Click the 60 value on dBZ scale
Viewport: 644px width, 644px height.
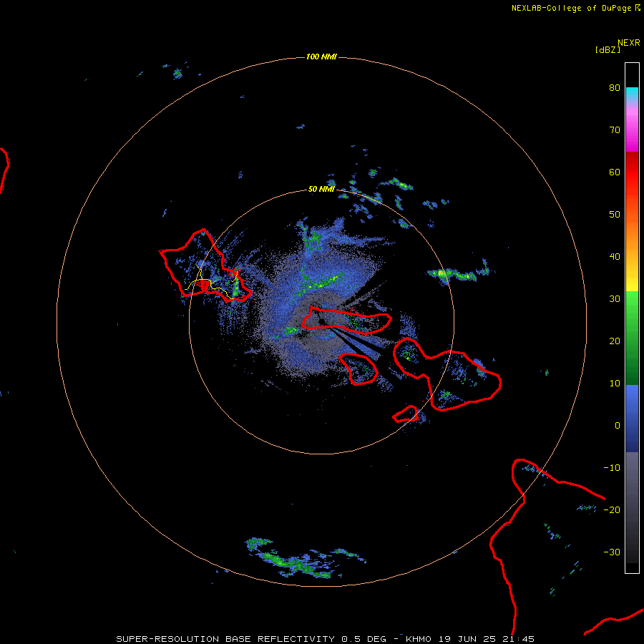(x=615, y=172)
